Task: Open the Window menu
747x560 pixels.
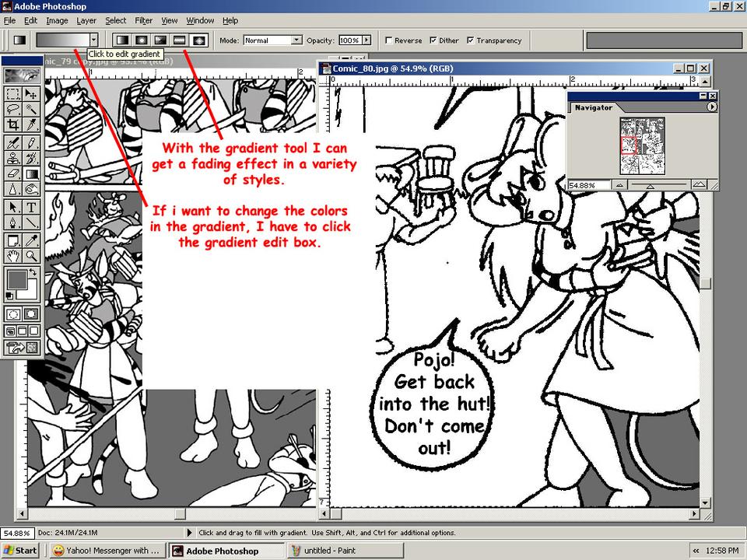Action: [x=200, y=20]
